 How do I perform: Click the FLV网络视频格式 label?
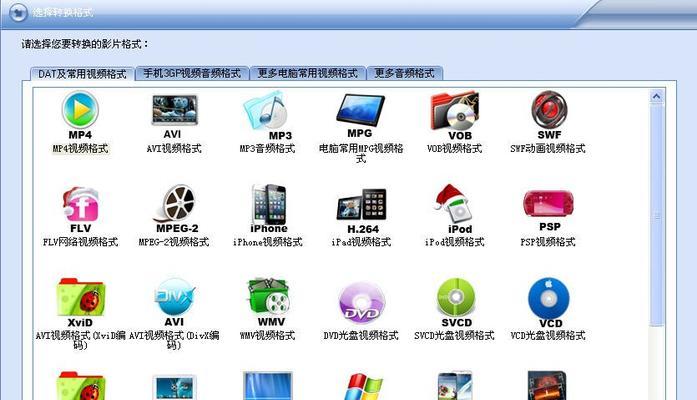pos(80,242)
